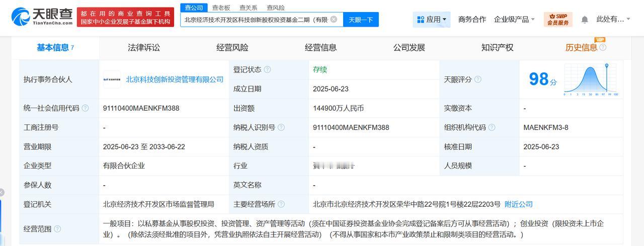
Task: Switch to 查关系 search tab
Action: (248, 8)
